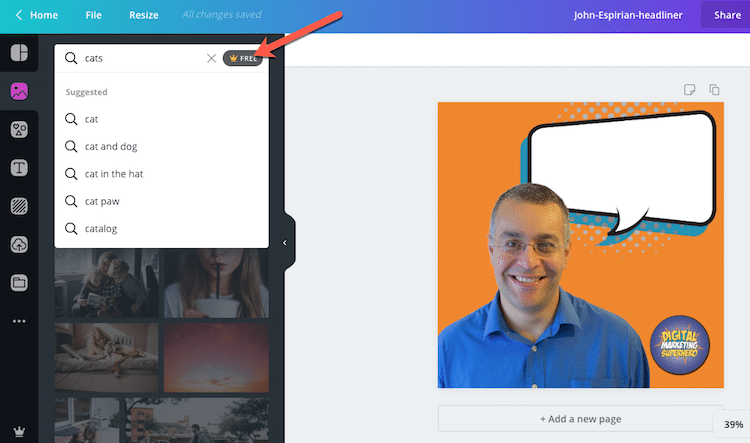Click the duplicate page icon
Image resolution: width=750 pixels, height=443 pixels.
pyautogui.click(x=714, y=90)
